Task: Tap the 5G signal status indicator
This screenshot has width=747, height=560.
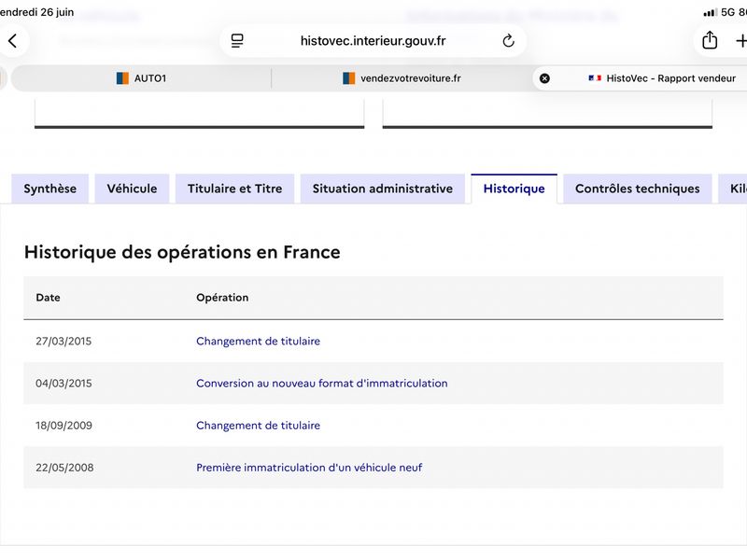Action: (719, 12)
